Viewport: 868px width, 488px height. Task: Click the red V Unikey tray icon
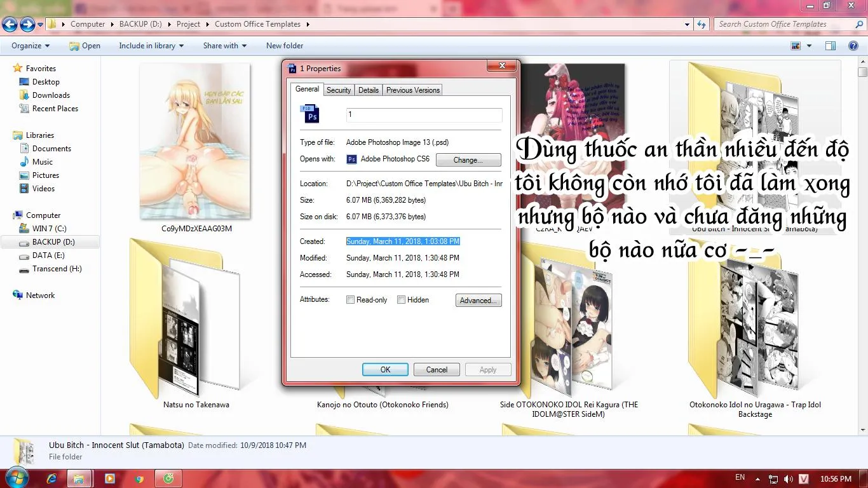point(804,479)
